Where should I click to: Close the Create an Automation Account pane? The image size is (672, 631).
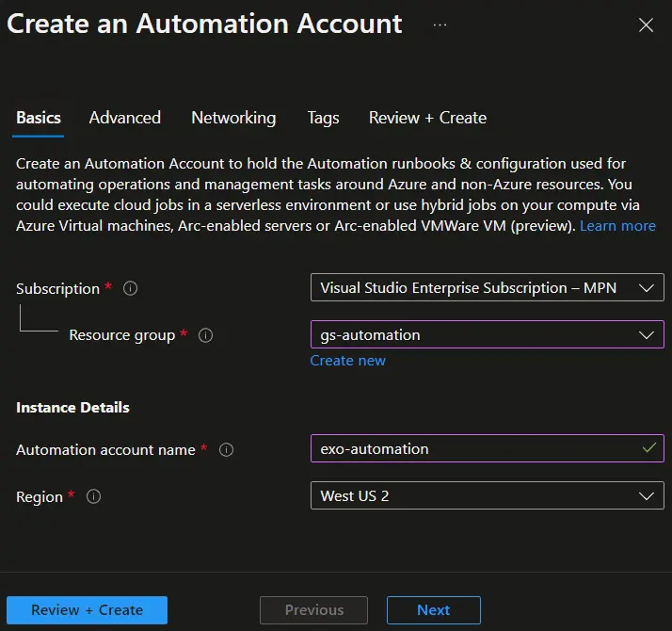point(646,25)
